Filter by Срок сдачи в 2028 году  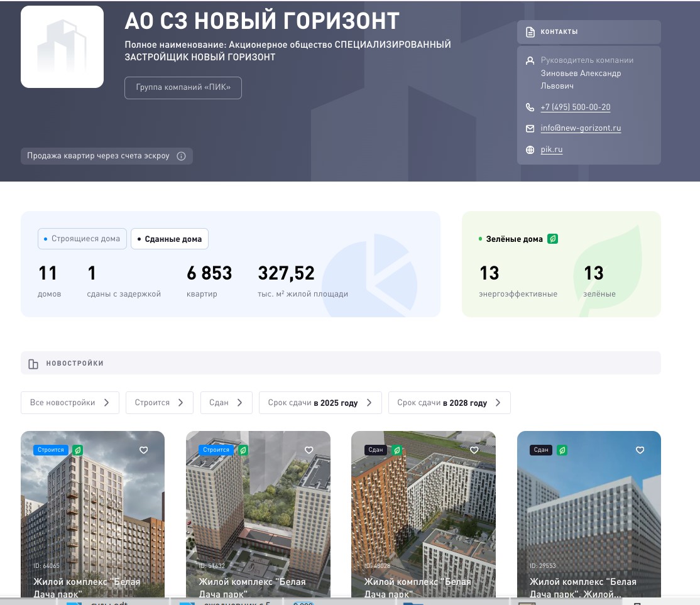449,403
